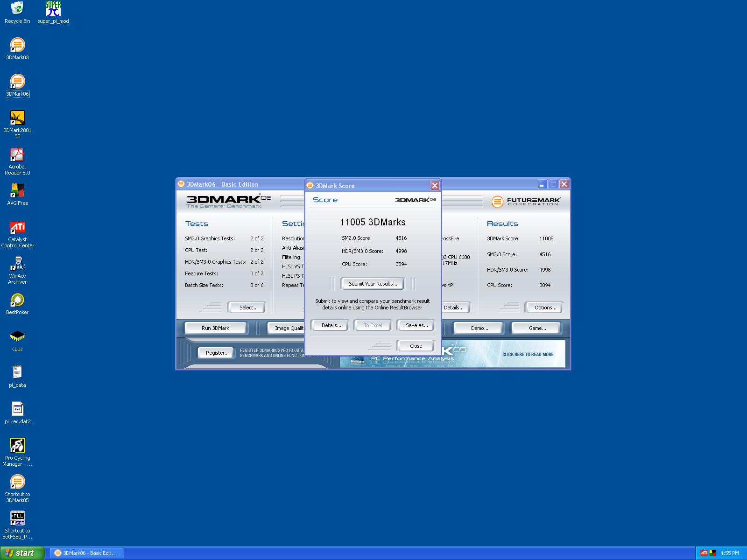Select the 3DMark2001 SE desktop icon

[x=17, y=124]
